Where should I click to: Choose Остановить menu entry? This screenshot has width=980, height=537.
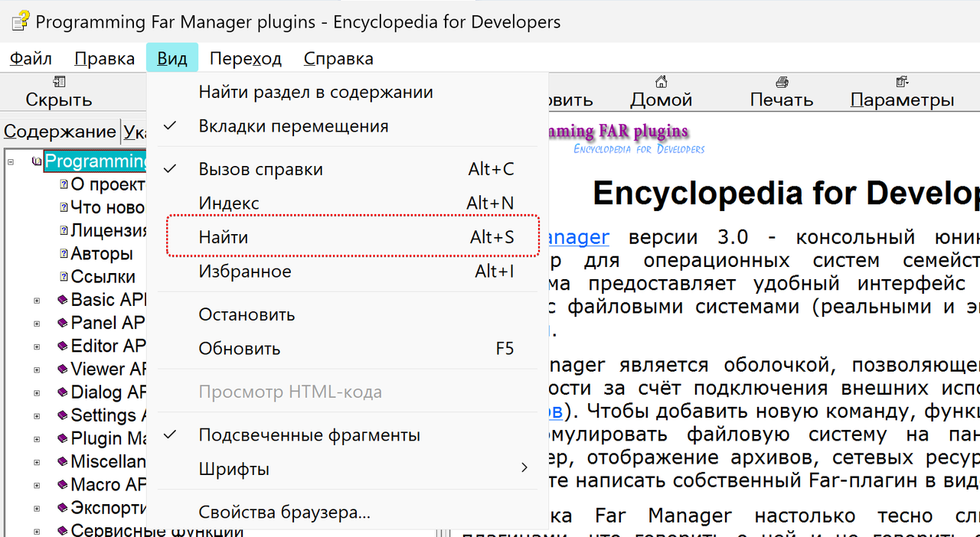[x=348, y=314]
